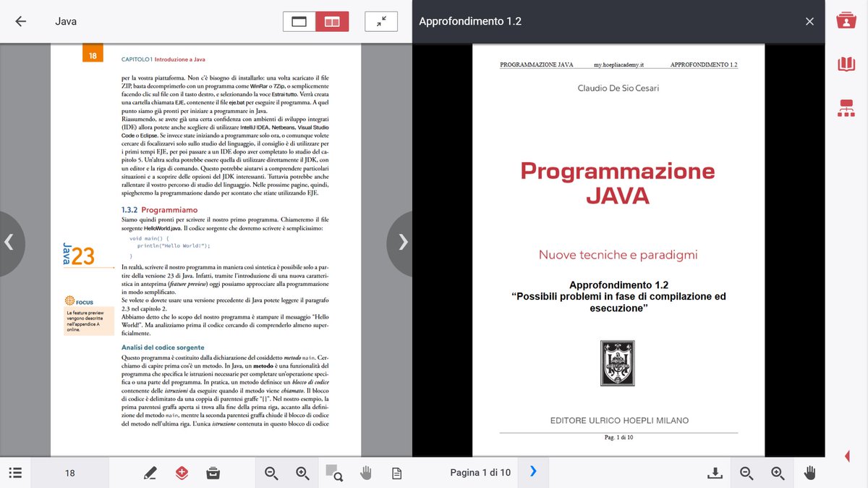
Task: Click the Pagina 1 di 10 indicator
Action: [x=480, y=473]
